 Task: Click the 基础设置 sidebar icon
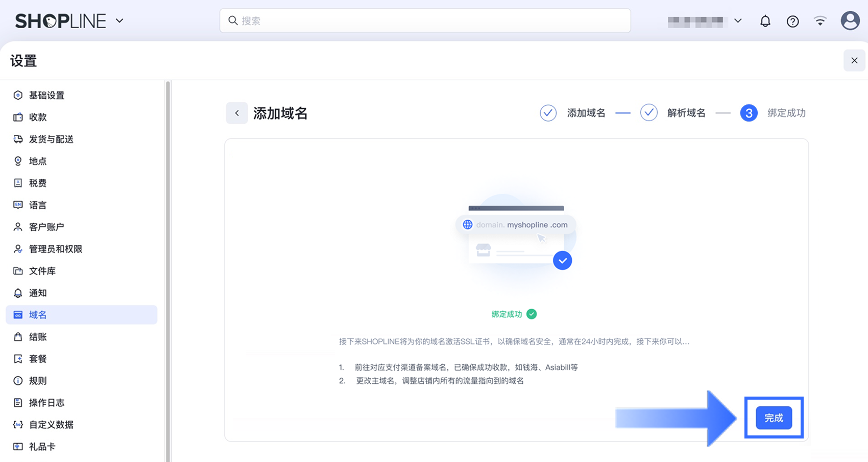click(x=18, y=95)
